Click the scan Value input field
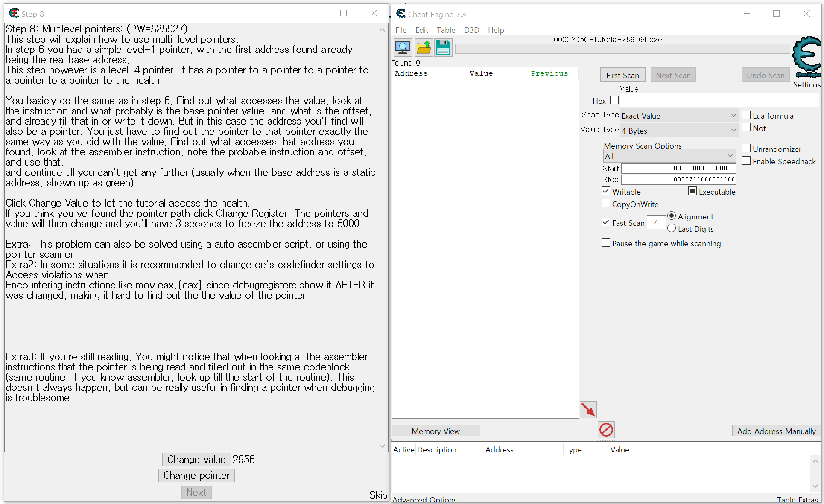Viewport: 824px width, 504px height. pyautogui.click(x=719, y=100)
